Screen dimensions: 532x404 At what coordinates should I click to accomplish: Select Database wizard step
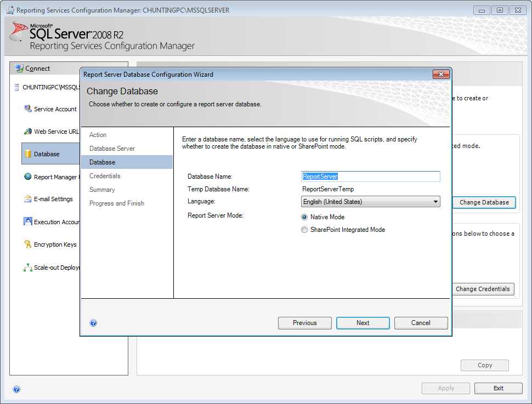[127, 162]
